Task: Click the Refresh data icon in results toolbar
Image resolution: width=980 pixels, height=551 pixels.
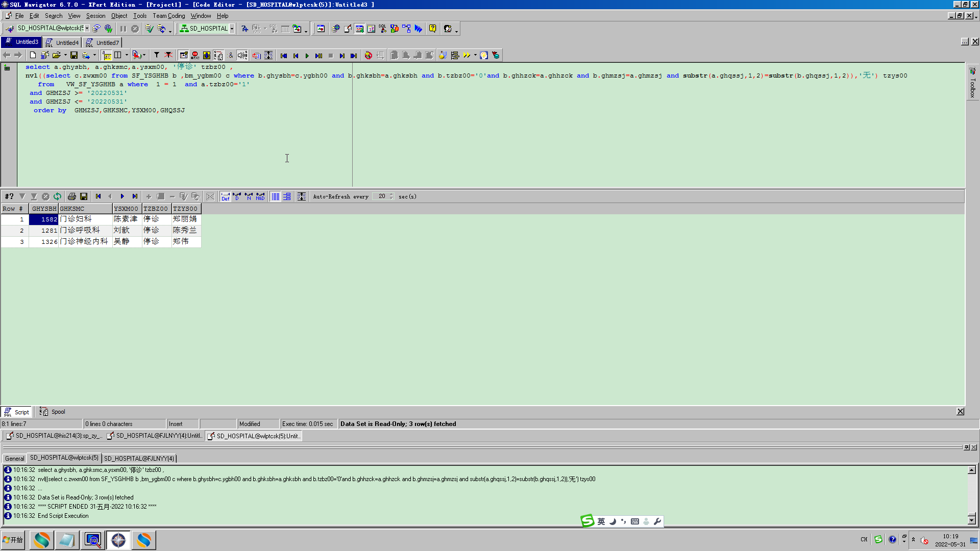Action: point(58,196)
